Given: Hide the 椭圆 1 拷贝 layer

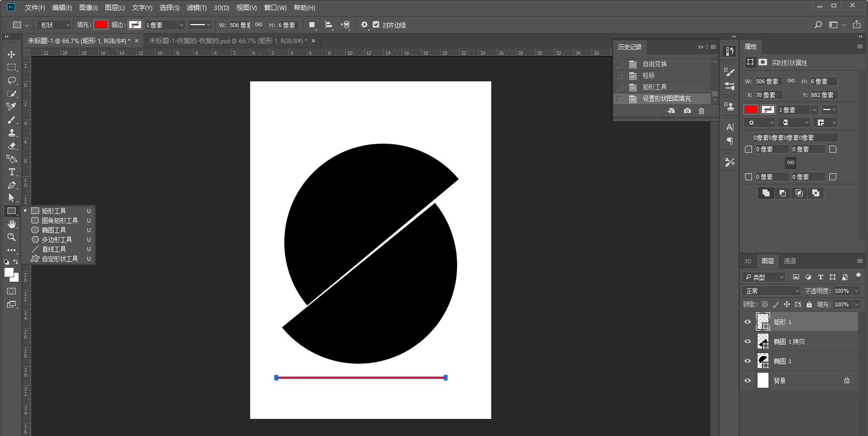Looking at the screenshot, I should (747, 342).
